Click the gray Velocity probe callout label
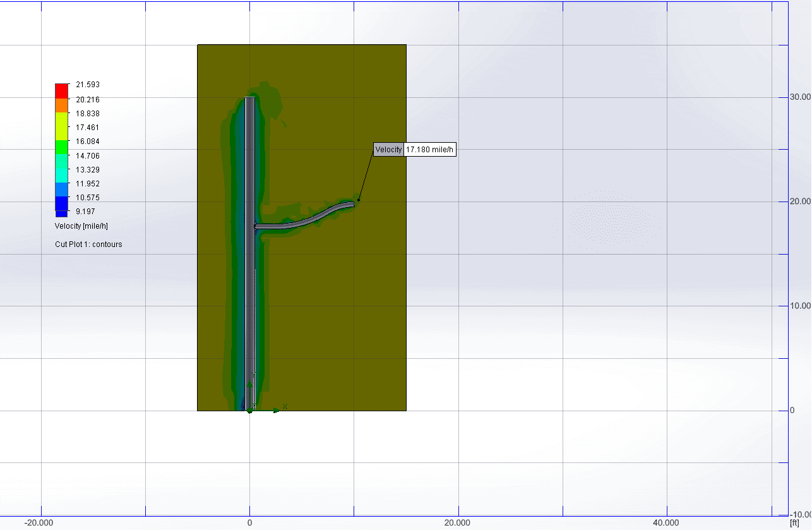The image size is (812, 530). [x=388, y=150]
